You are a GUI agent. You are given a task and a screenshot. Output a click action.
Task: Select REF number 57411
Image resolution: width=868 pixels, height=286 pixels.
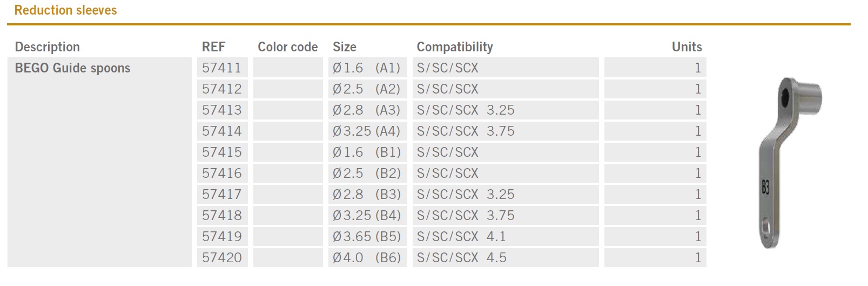point(221,68)
